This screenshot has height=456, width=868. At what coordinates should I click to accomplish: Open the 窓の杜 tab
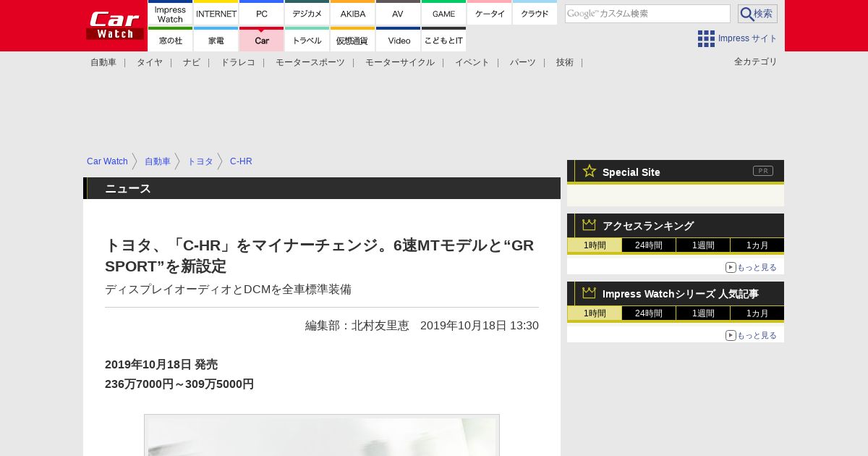[170, 40]
